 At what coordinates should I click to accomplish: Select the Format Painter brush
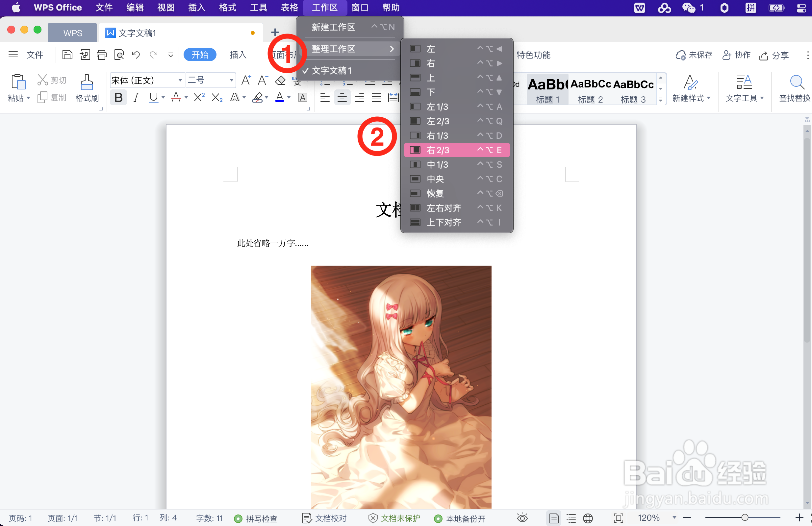pos(87,82)
